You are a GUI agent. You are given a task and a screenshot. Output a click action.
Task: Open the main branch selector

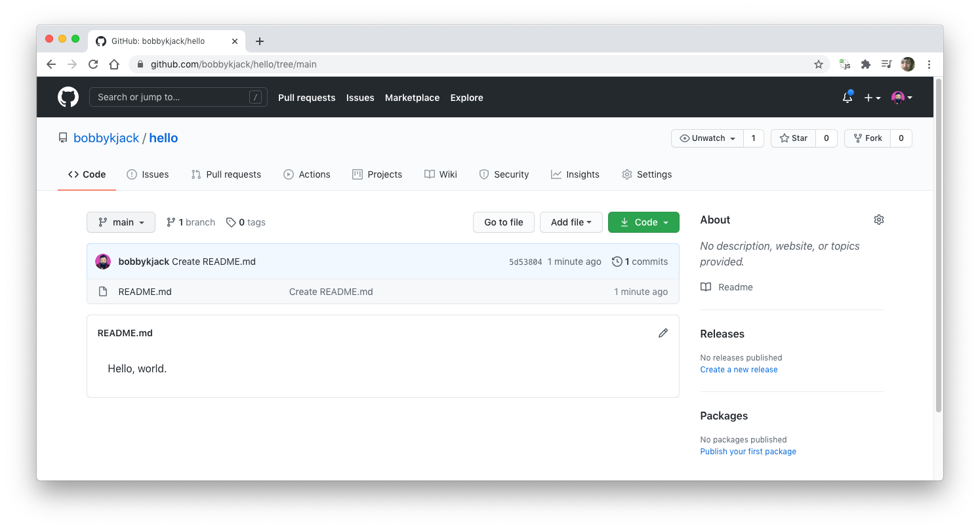tap(121, 222)
